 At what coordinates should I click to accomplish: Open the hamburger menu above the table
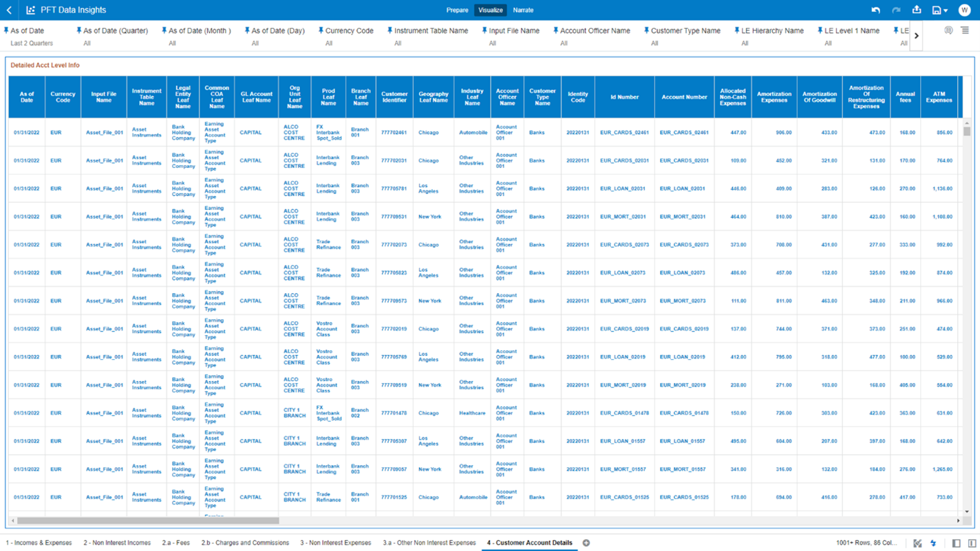point(965,30)
